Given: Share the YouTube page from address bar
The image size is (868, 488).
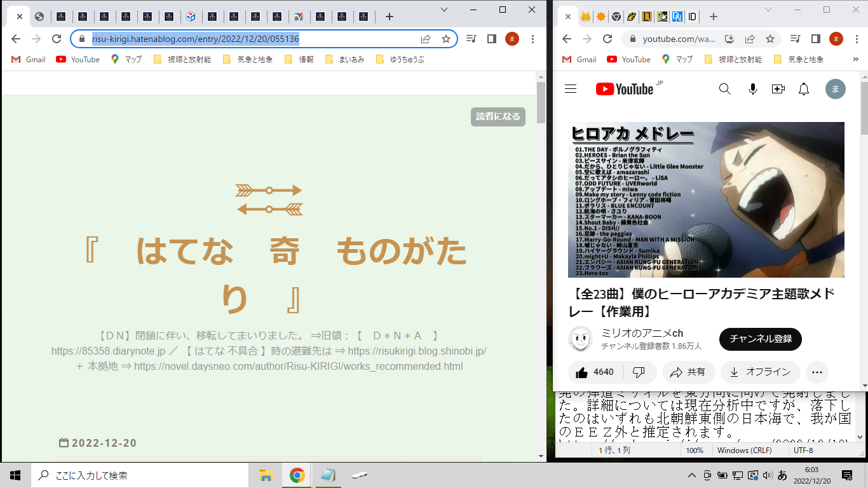Looking at the screenshot, I should click(750, 39).
